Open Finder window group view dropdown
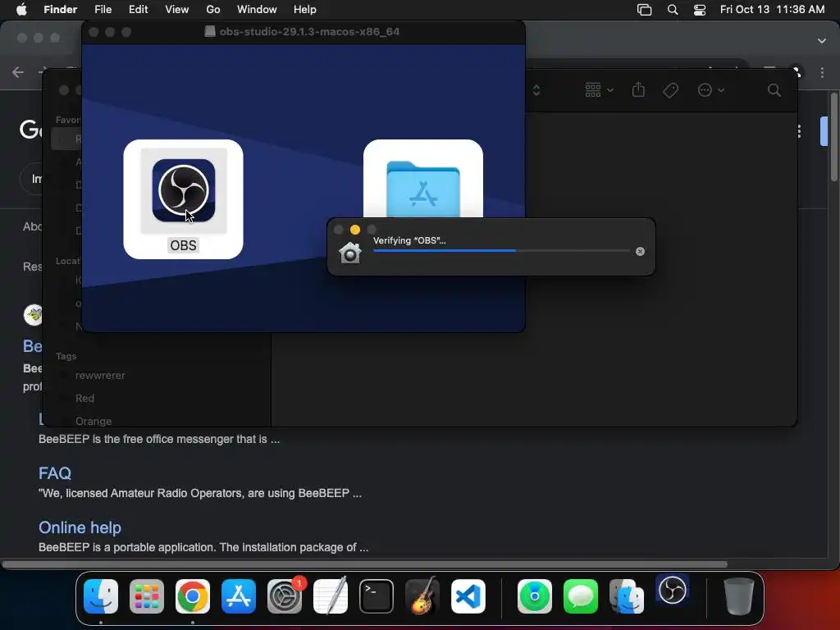This screenshot has height=630, width=840. [x=599, y=90]
